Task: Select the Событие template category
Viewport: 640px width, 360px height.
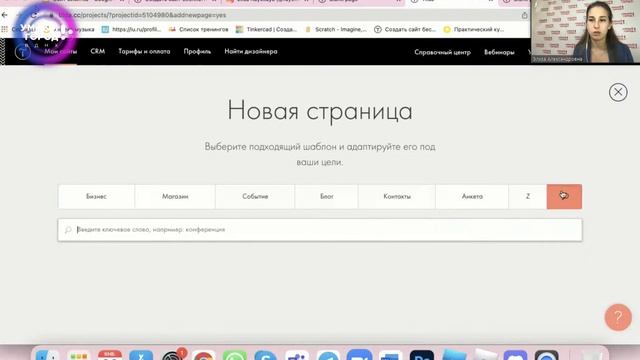Action: [255, 196]
